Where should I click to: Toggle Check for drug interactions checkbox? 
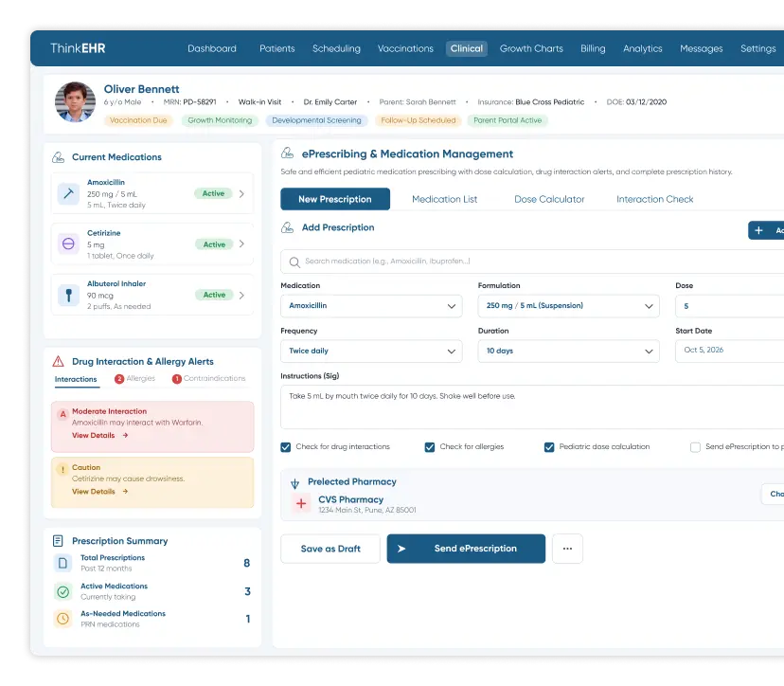[286, 447]
